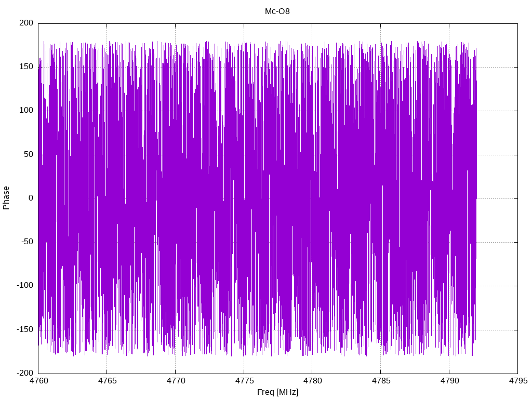Viewport: 532px width, 399px height.
Task: Click the y-axis tick label 100
Action: click(26, 111)
